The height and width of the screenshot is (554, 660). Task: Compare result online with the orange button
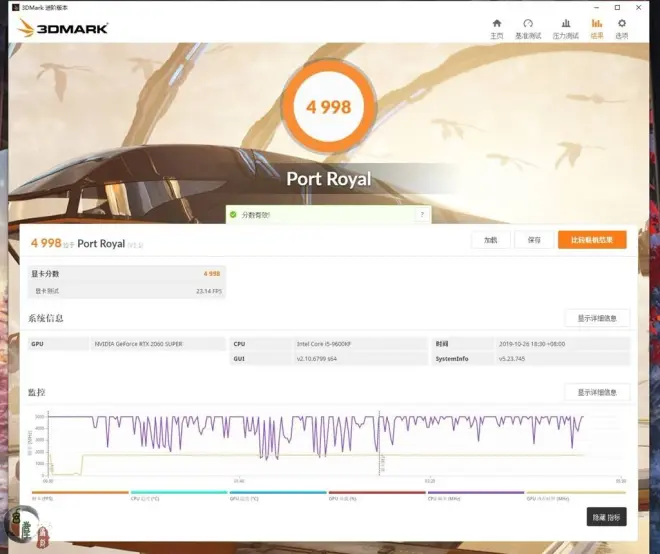point(592,240)
